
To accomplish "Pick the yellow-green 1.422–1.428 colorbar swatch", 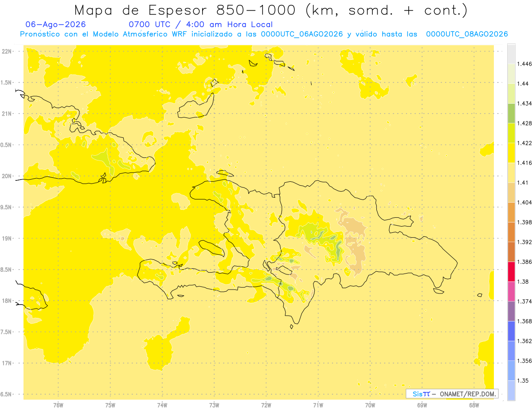I will pyautogui.click(x=511, y=133).
